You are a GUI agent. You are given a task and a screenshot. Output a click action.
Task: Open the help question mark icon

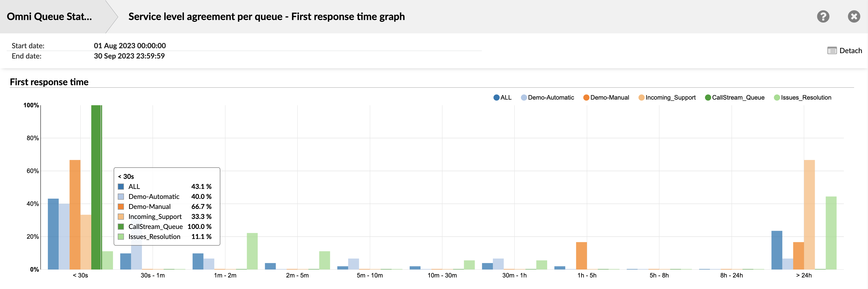tap(823, 16)
